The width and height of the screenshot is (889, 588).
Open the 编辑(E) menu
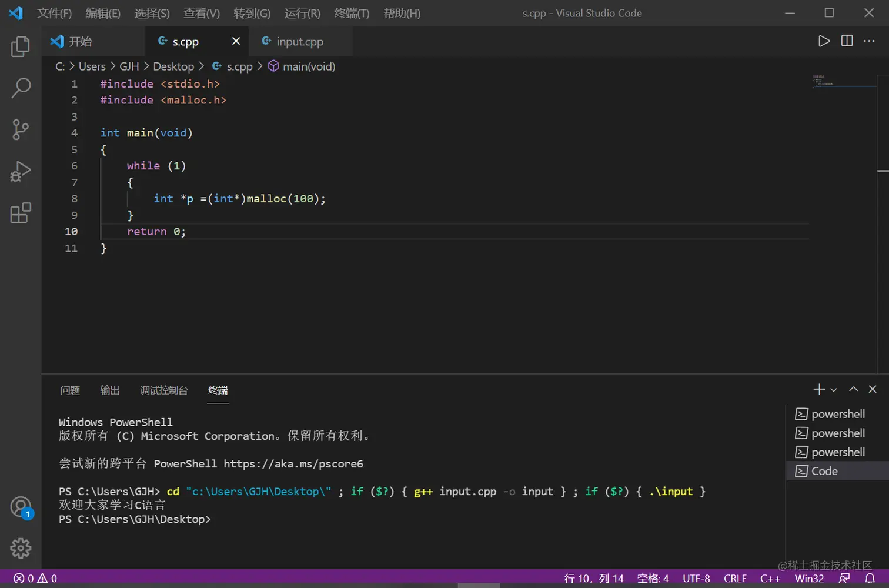[x=103, y=13]
